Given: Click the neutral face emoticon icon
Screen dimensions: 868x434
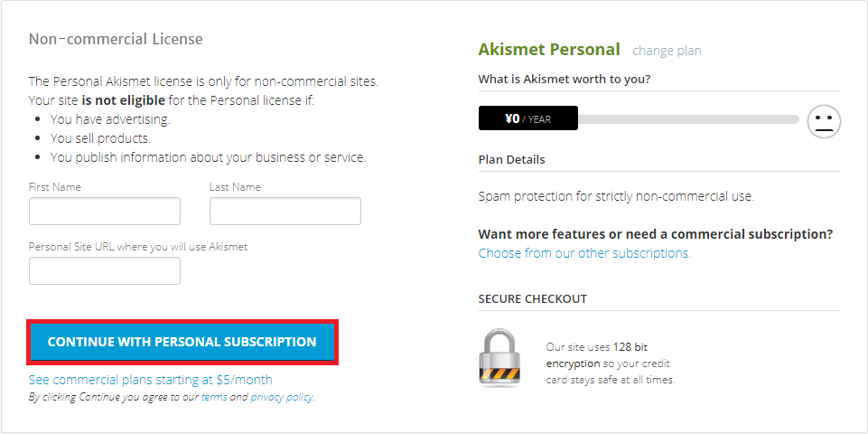Looking at the screenshot, I should (x=824, y=120).
